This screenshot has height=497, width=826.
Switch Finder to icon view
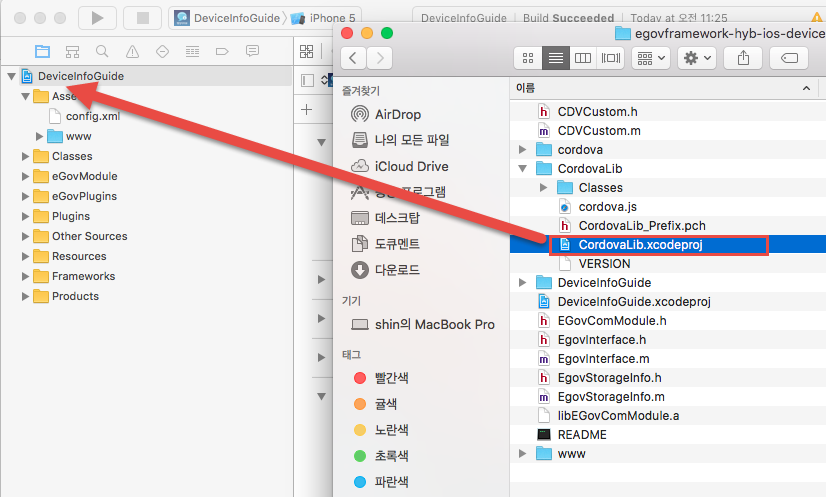[x=529, y=59]
